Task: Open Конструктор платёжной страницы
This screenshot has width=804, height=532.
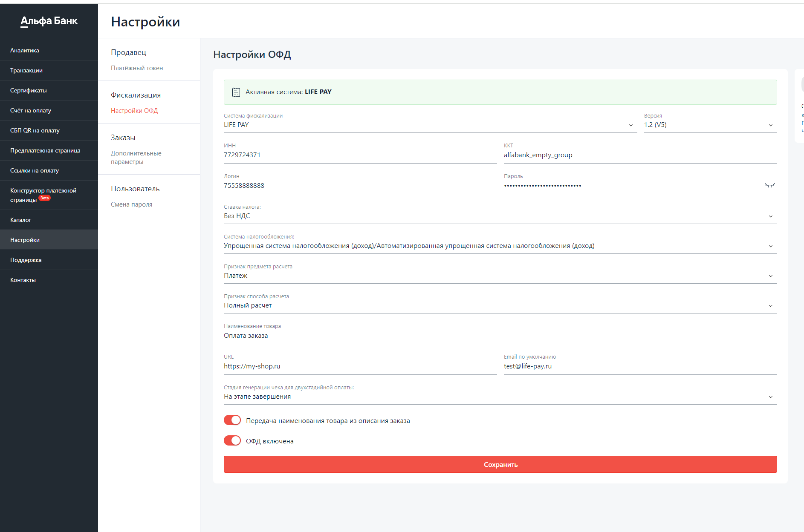Action: coord(49,195)
